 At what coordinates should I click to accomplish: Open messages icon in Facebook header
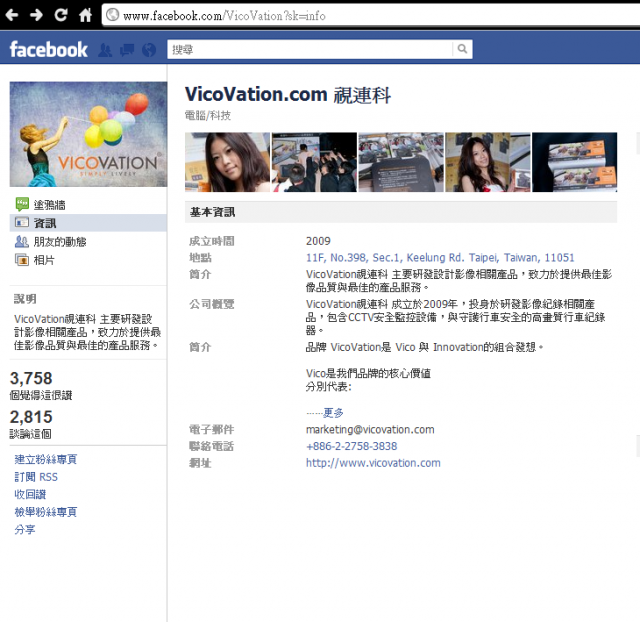pyautogui.click(x=127, y=50)
